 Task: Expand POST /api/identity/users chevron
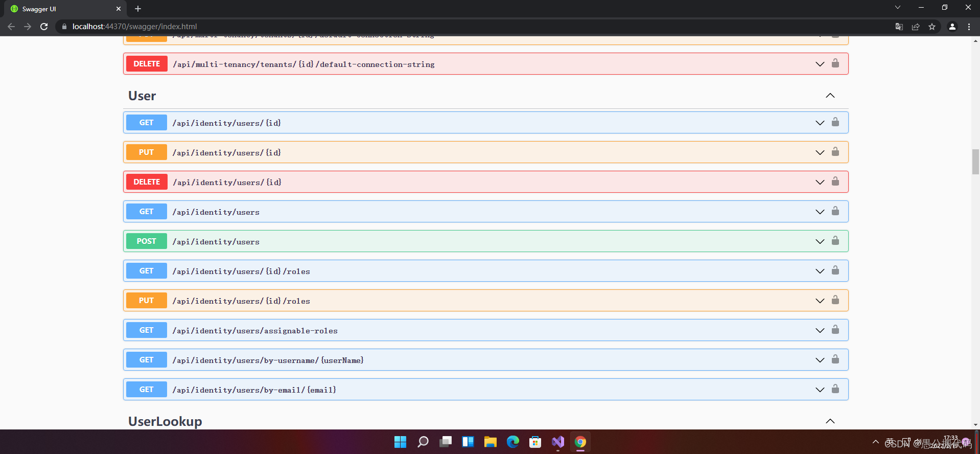click(x=820, y=241)
